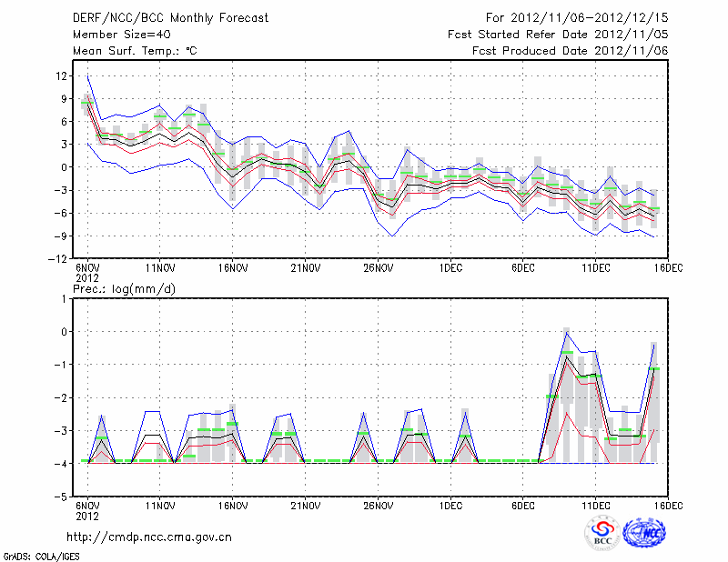
Task: Click the 21NOV label under the precipitation chart
Action: [305, 506]
